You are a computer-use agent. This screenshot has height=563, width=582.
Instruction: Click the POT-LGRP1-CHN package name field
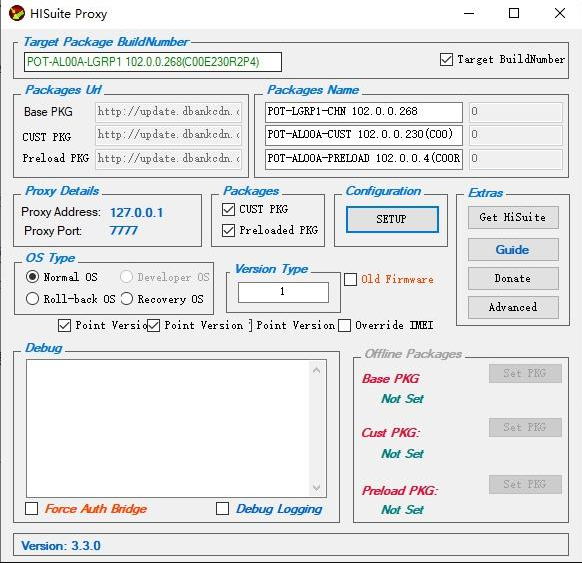click(364, 112)
